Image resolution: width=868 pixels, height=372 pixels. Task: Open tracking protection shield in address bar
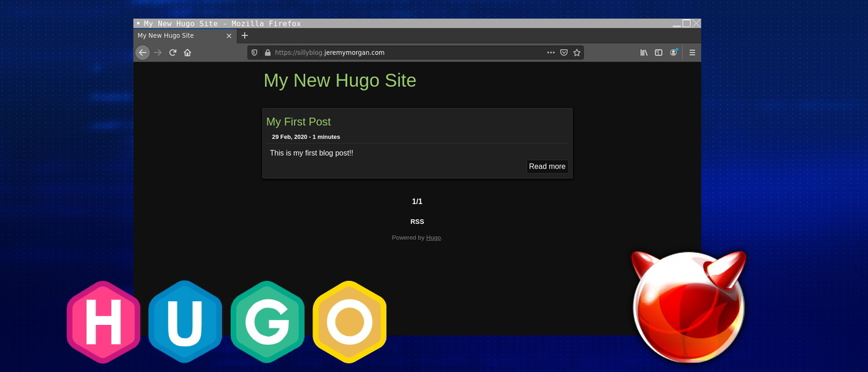pos(254,53)
